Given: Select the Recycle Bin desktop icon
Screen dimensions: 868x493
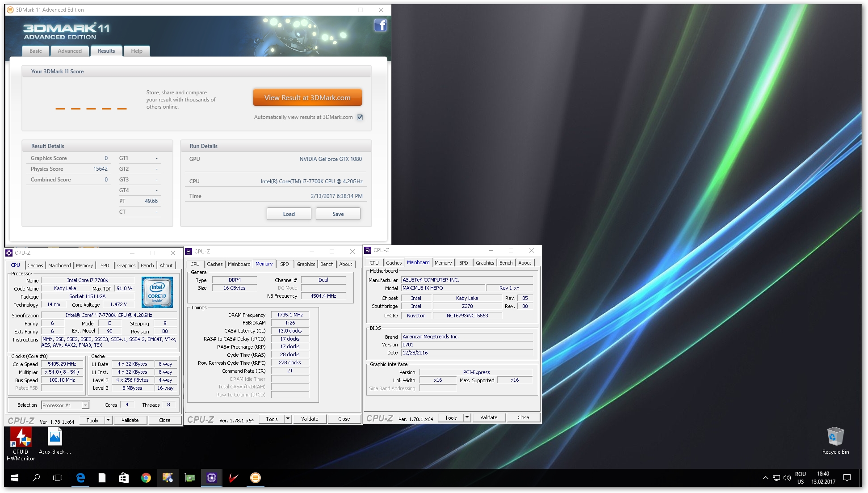Looking at the screenshot, I should 835,441.
